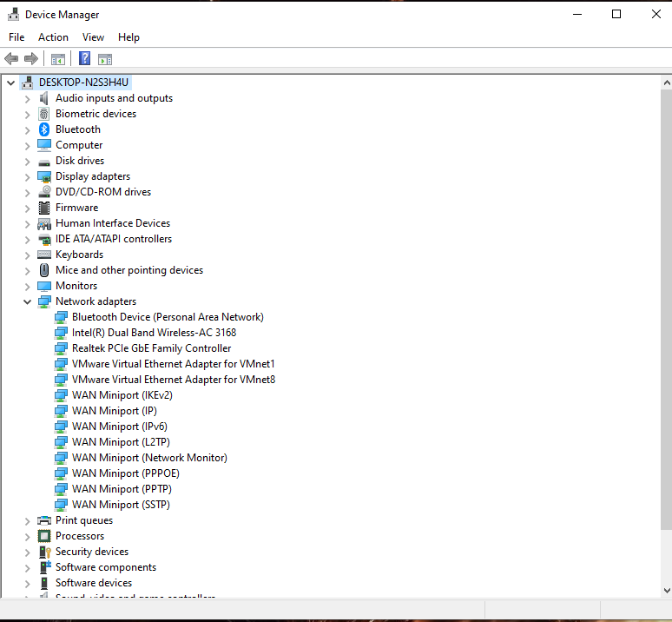Screen dimensions: 672x622
Task: Select WAN Miniport (PPTP)
Action: 122,489
